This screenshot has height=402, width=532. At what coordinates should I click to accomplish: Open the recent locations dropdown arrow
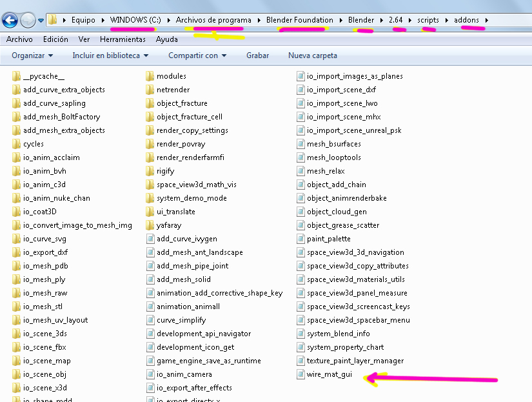tap(41, 21)
